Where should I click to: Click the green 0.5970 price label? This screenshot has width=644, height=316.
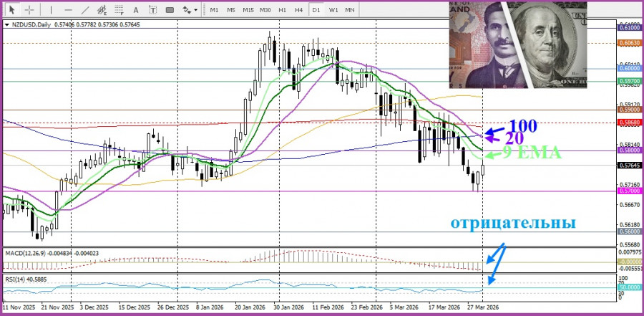coord(629,82)
